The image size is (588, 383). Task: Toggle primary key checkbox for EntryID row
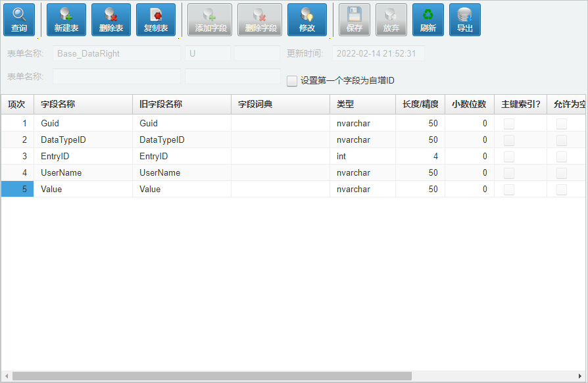coord(509,157)
